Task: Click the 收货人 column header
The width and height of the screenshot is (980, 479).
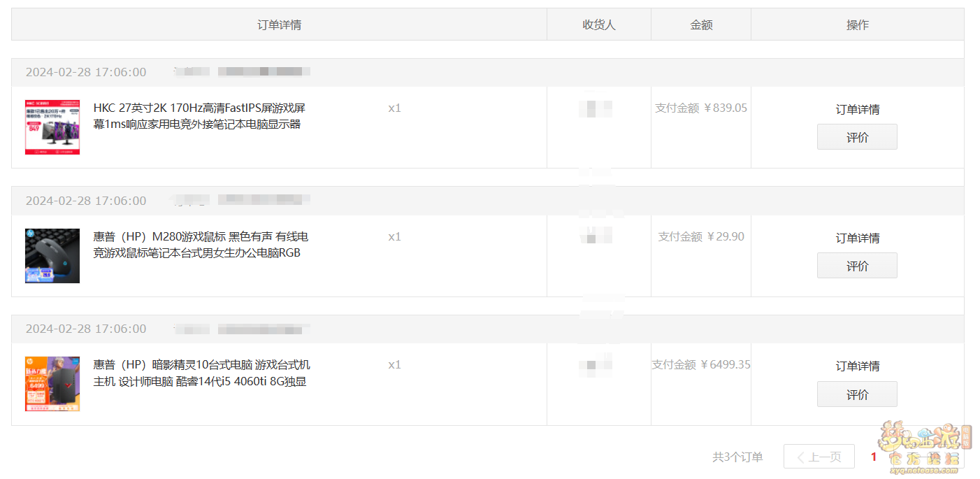Action: click(x=598, y=24)
